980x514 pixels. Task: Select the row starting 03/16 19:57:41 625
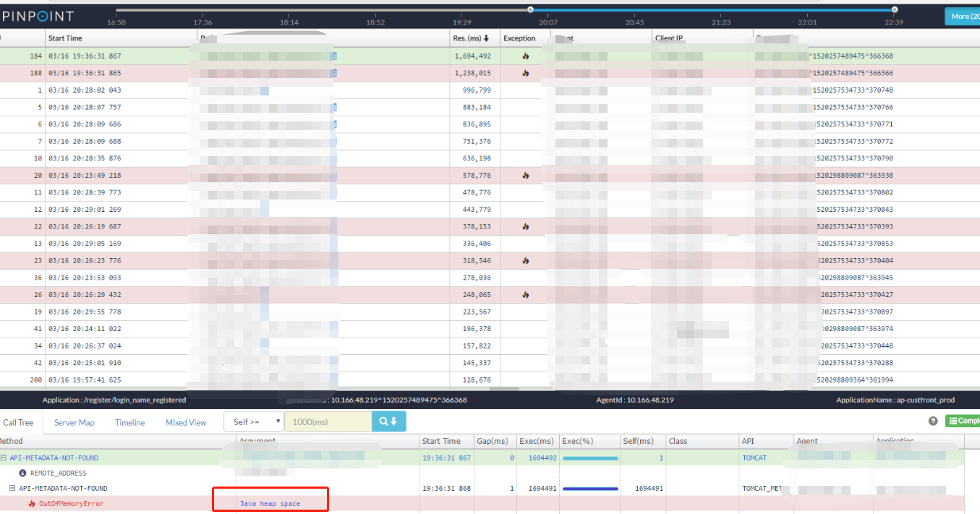pos(490,380)
